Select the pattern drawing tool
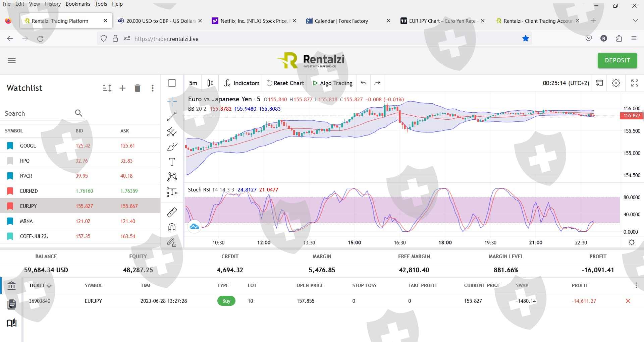The height and width of the screenshot is (342, 644). [x=172, y=177]
